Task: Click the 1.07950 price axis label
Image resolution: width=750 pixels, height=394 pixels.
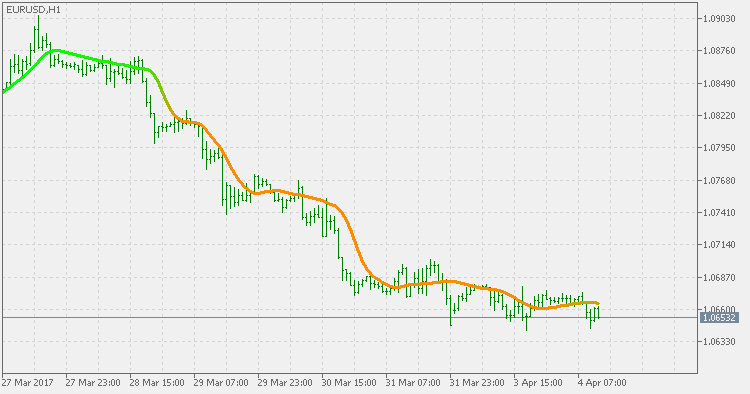Action: (x=719, y=148)
